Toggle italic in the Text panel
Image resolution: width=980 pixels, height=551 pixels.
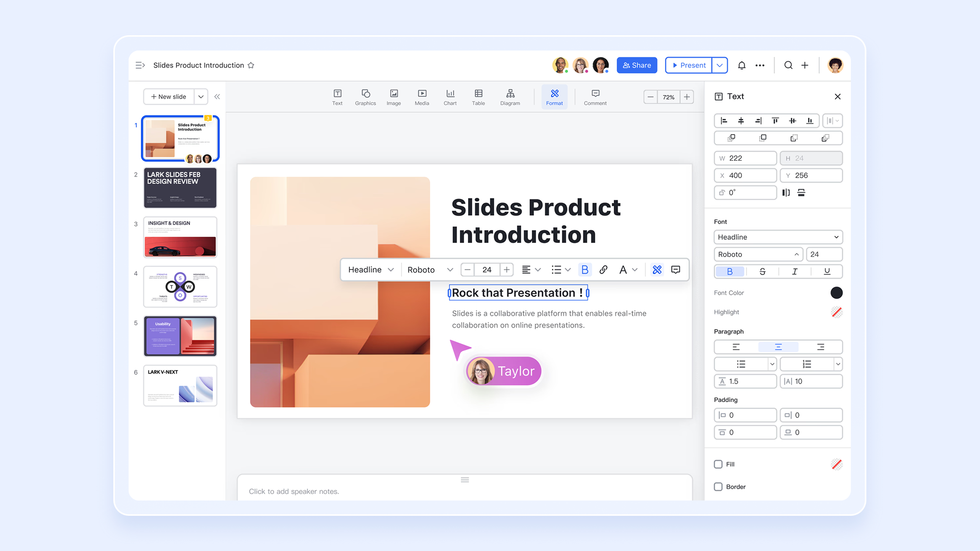pos(794,271)
